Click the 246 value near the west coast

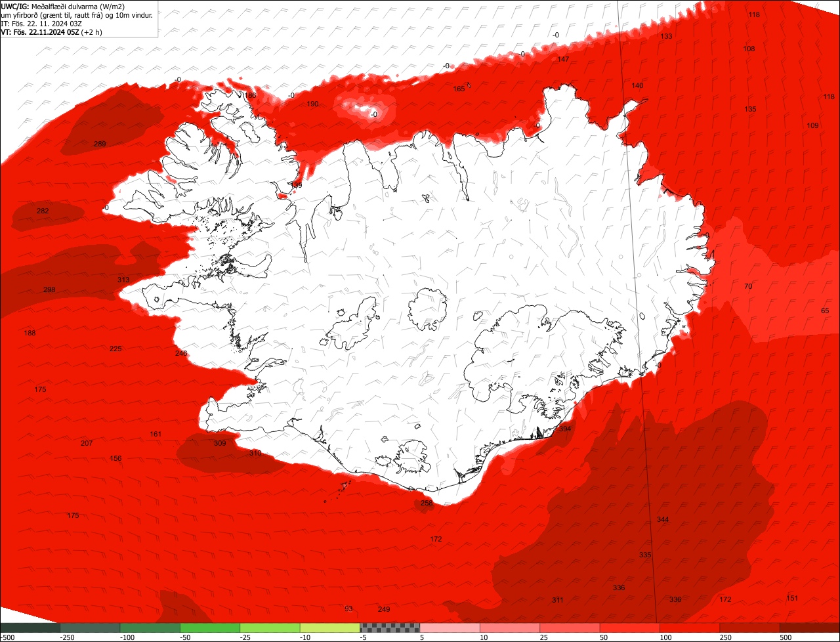tap(181, 353)
